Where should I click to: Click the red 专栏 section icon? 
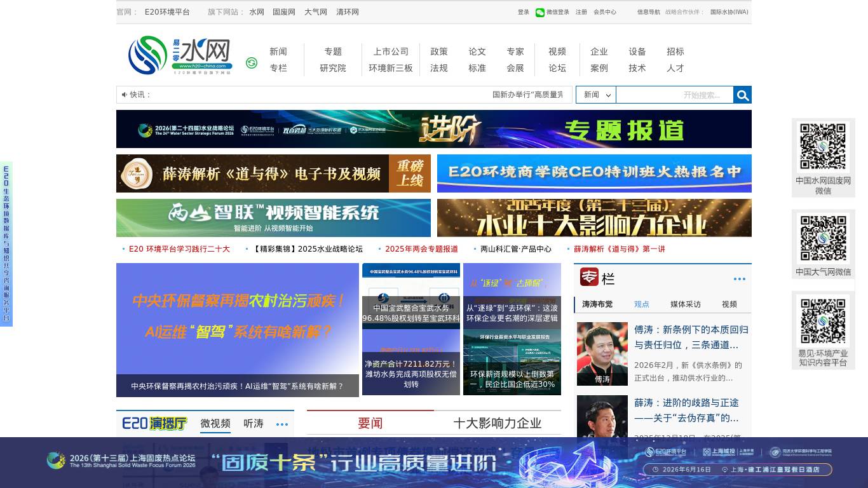pos(589,277)
